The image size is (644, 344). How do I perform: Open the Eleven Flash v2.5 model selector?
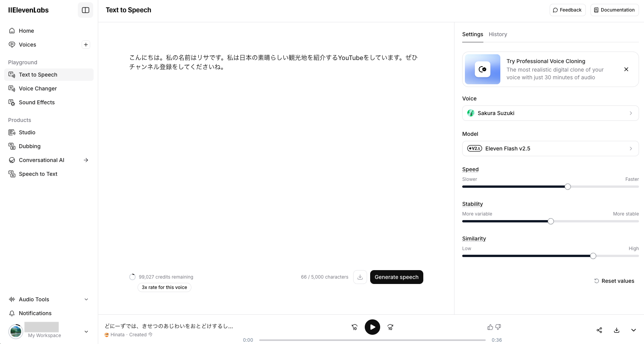click(550, 149)
